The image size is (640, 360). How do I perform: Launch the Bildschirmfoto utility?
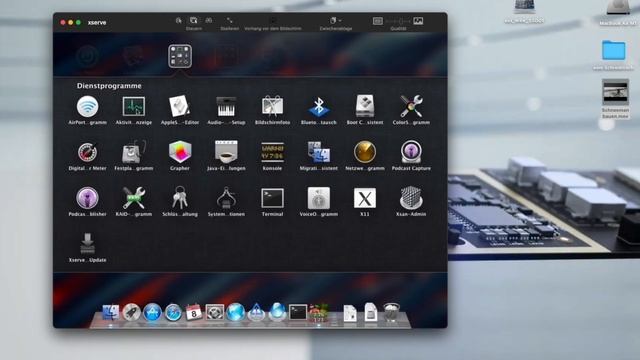point(272,107)
